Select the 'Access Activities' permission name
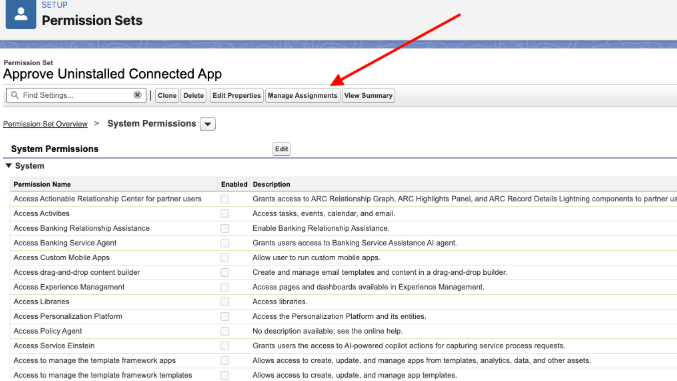Screen dimensions: 677x381 pos(41,213)
